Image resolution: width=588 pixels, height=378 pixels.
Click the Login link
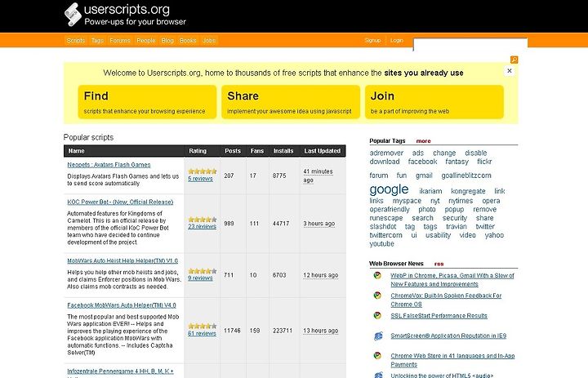point(396,41)
